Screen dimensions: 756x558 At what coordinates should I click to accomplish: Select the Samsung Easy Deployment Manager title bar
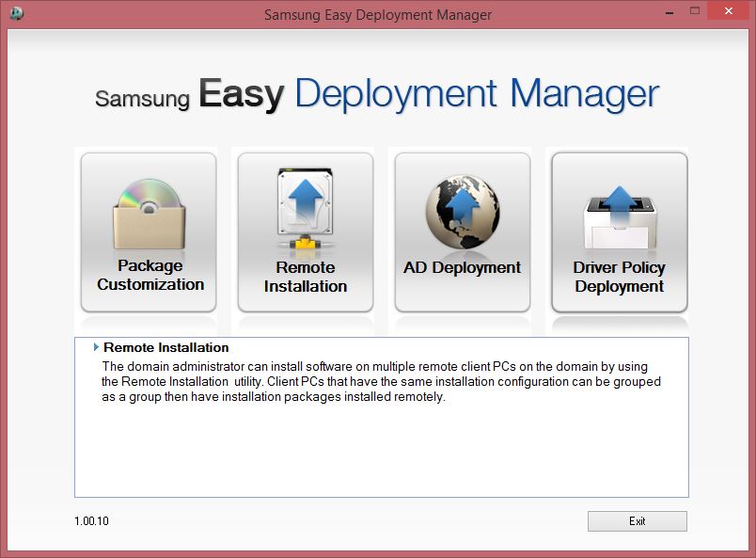376,14
